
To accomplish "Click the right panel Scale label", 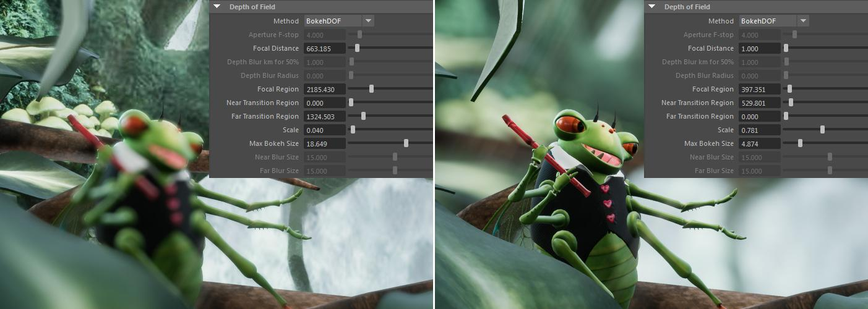I will pyautogui.click(x=726, y=130).
